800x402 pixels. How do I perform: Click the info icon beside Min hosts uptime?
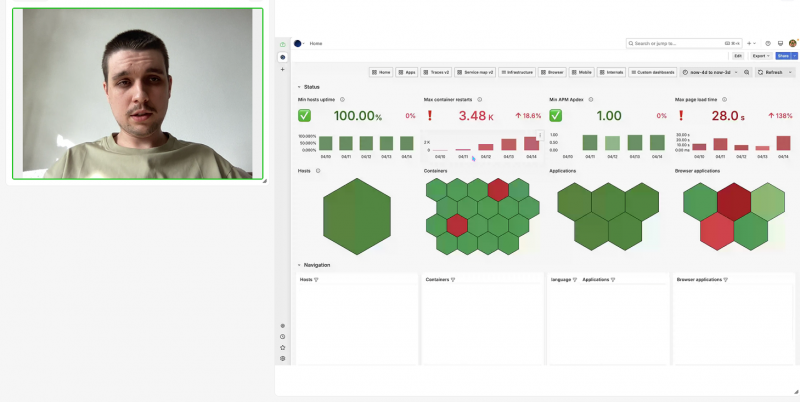[343, 99]
